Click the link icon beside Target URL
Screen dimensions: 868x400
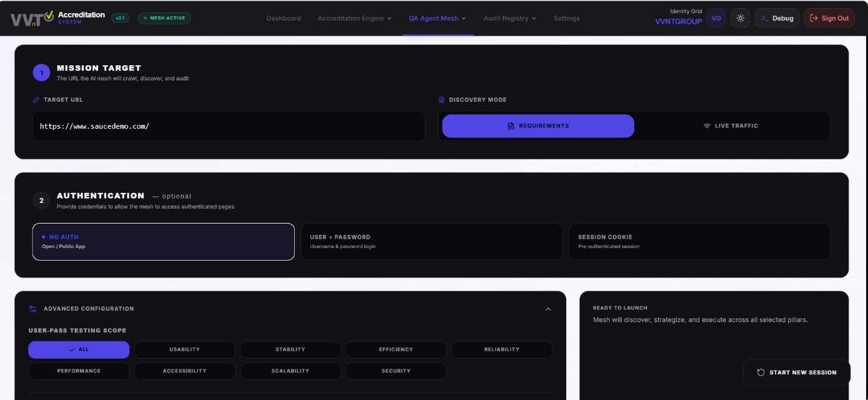pyautogui.click(x=36, y=100)
